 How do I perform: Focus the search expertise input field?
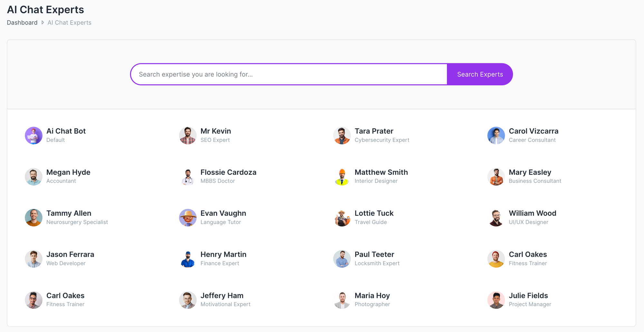pos(289,74)
